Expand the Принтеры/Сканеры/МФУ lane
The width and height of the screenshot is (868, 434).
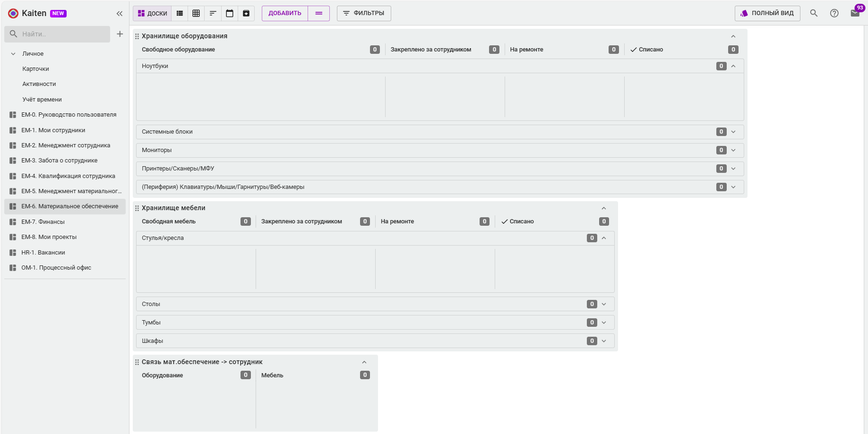click(733, 169)
